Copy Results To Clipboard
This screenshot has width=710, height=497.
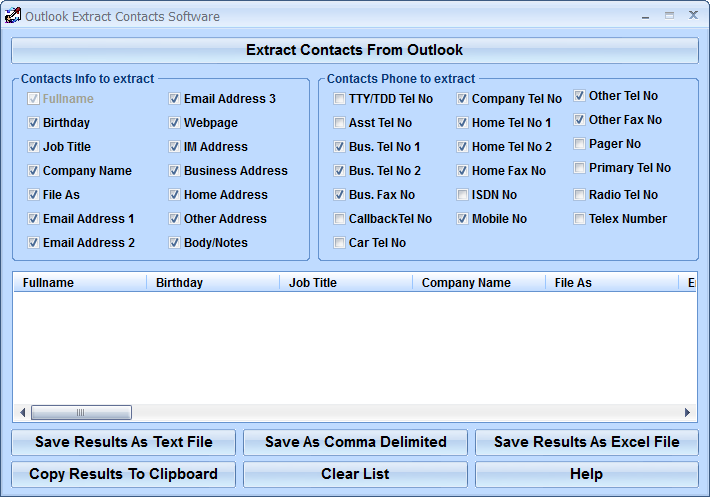(124, 474)
